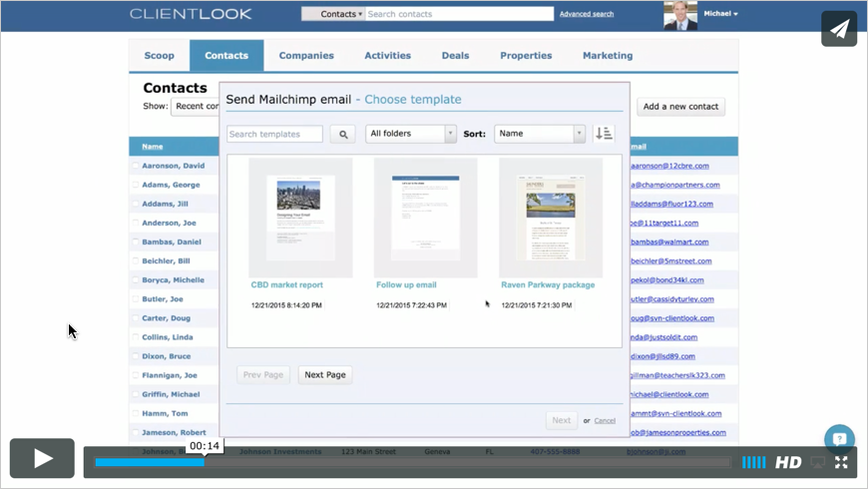The image size is (868, 489).
Task: Email aaronson@12cbre.com address link
Action: pyautogui.click(x=669, y=166)
